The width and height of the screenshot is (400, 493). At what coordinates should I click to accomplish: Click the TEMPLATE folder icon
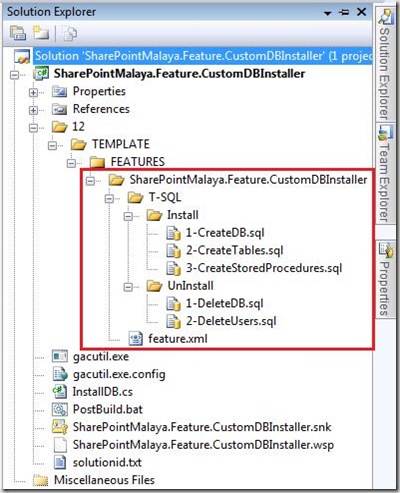point(79,145)
